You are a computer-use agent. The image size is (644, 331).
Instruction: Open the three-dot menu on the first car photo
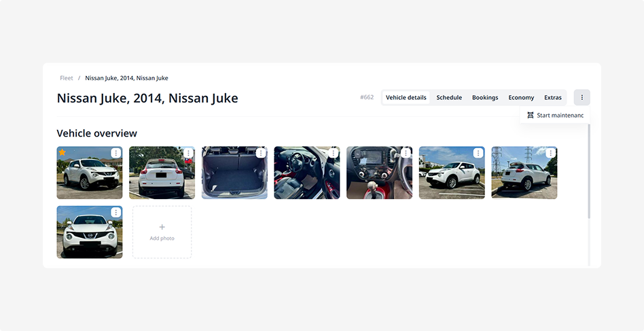coord(116,154)
